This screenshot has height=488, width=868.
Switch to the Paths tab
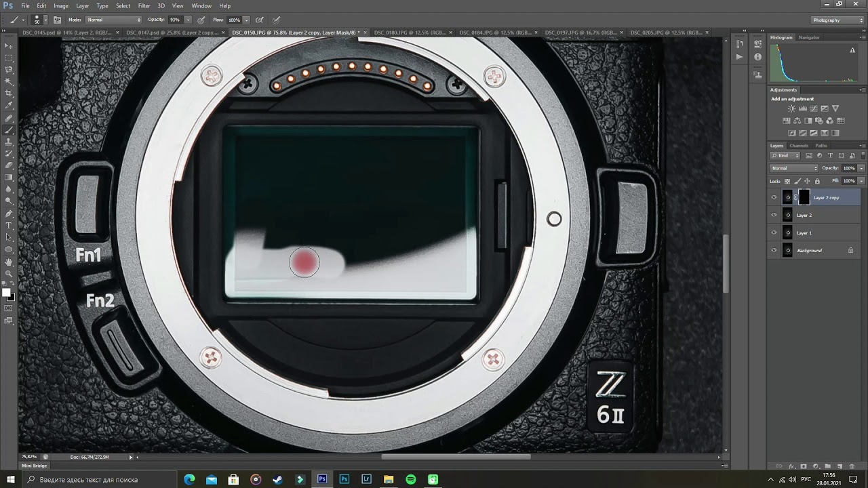[821, 146]
